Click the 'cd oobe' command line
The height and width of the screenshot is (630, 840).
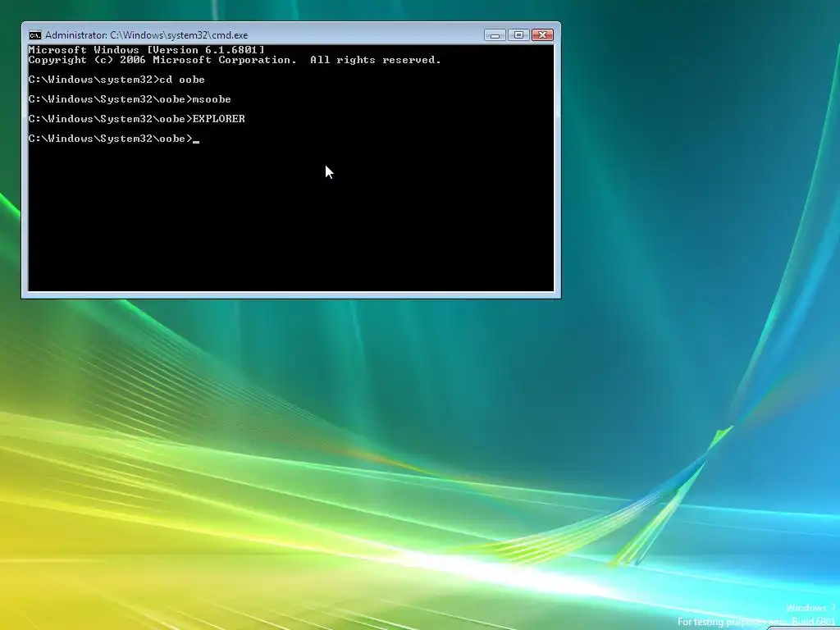(116, 80)
